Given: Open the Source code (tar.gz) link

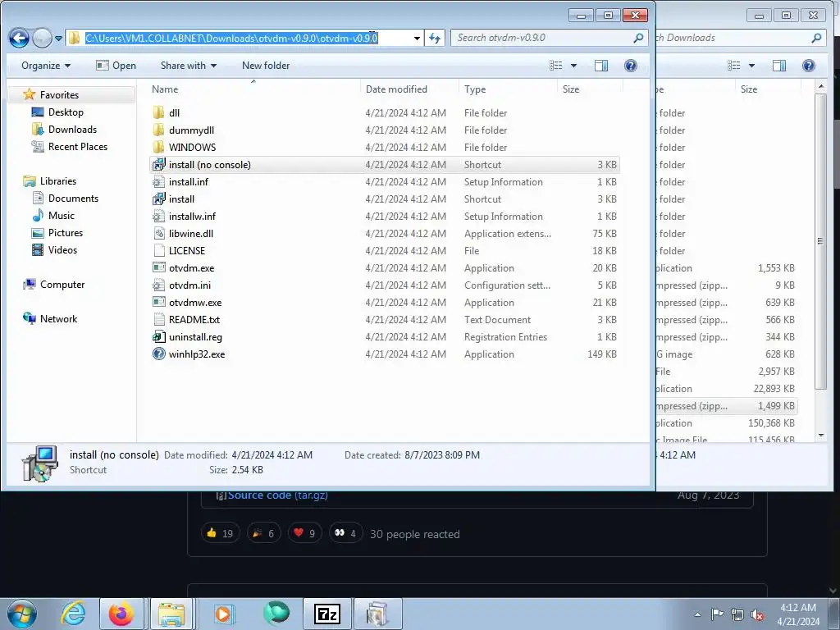Looking at the screenshot, I should point(277,495).
